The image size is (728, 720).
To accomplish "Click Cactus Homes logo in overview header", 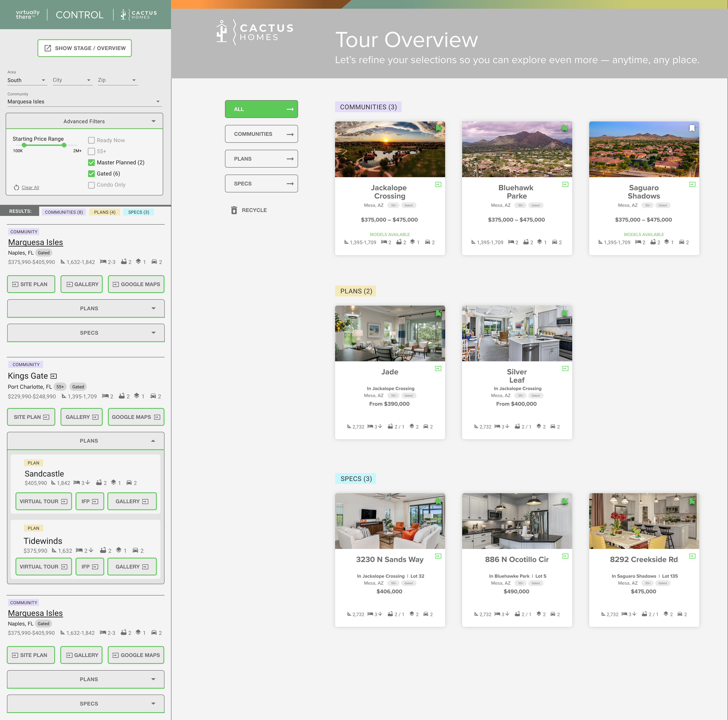I will coord(255,32).
